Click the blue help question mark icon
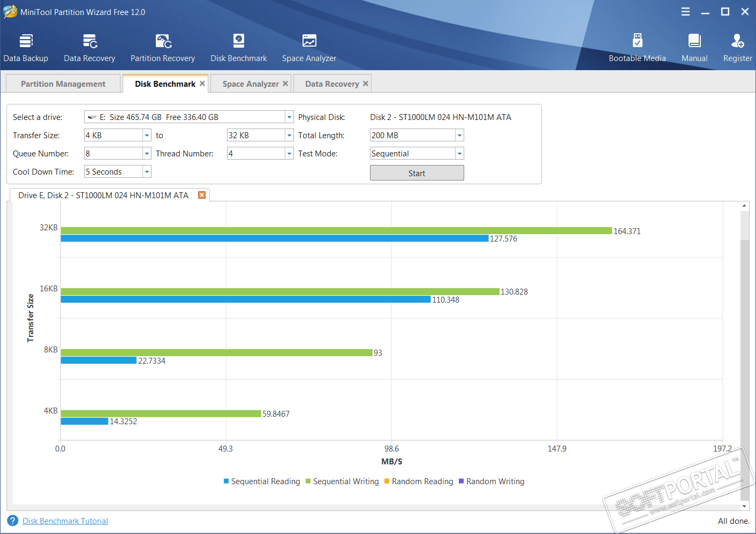 13,521
